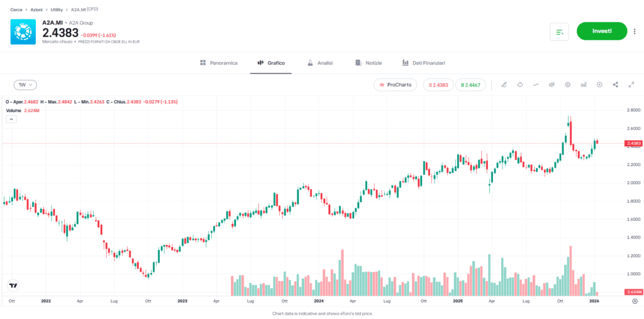Viewport: 644px width, 319px height.
Task: Open chart settings gear in toolbar
Action: point(568,85)
